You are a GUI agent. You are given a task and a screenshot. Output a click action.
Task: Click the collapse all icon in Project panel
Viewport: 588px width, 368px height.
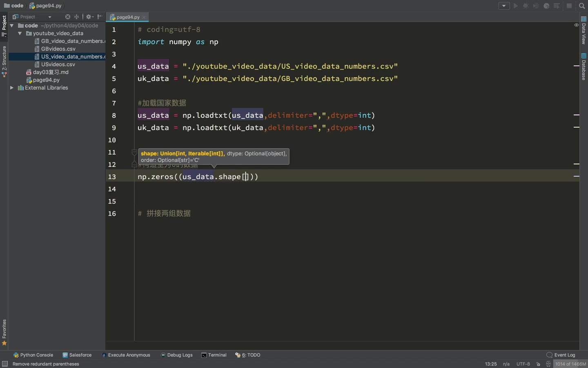76,17
